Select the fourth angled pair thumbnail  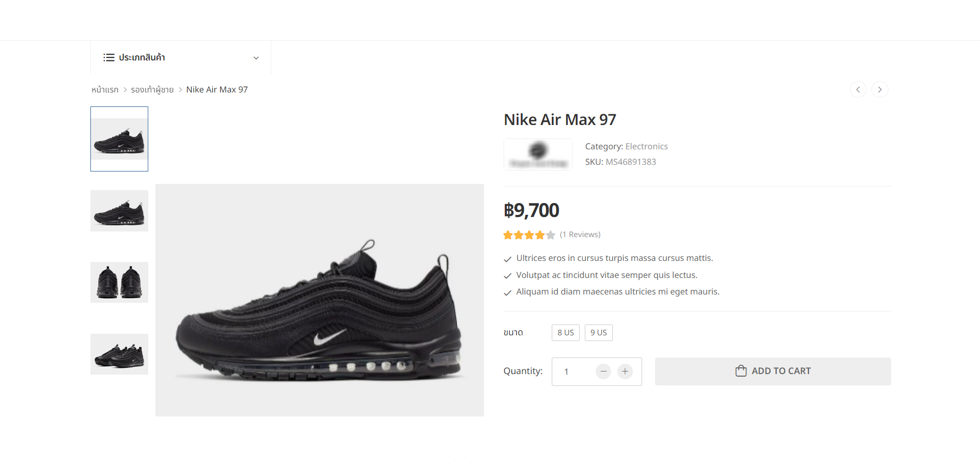[119, 354]
